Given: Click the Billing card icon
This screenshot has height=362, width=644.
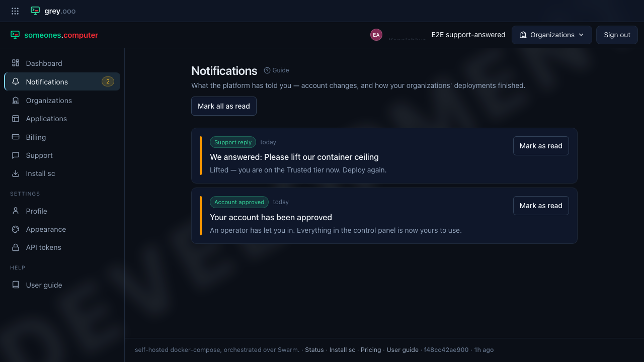Looking at the screenshot, I should [16, 137].
